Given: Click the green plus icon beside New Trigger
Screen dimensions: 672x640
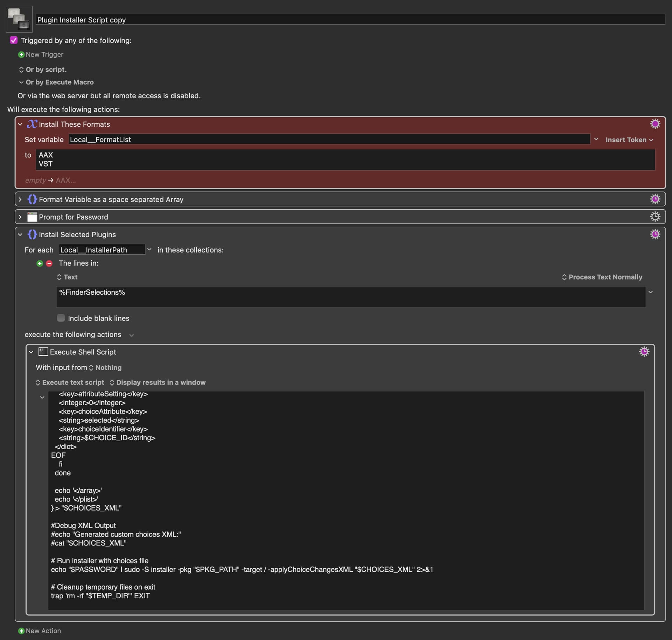Looking at the screenshot, I should 21,55.
